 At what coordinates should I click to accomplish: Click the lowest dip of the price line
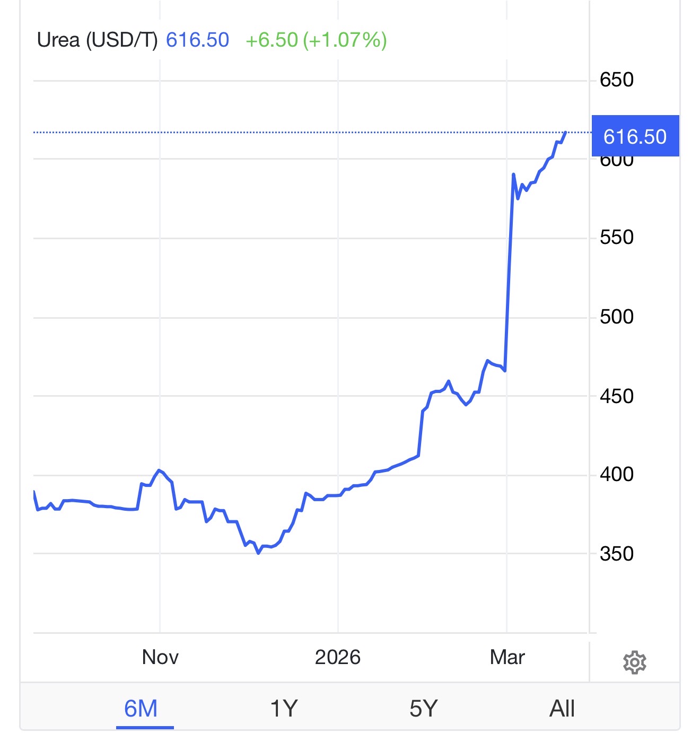(258, 553)
